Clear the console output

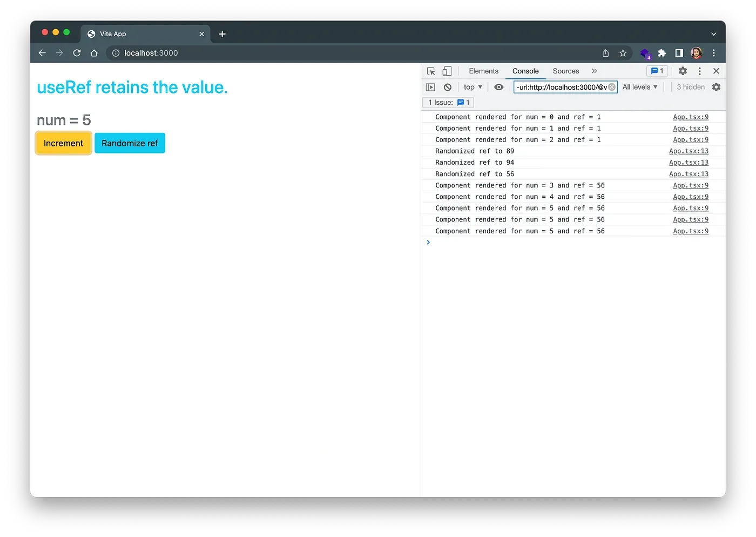pos(448,87)
